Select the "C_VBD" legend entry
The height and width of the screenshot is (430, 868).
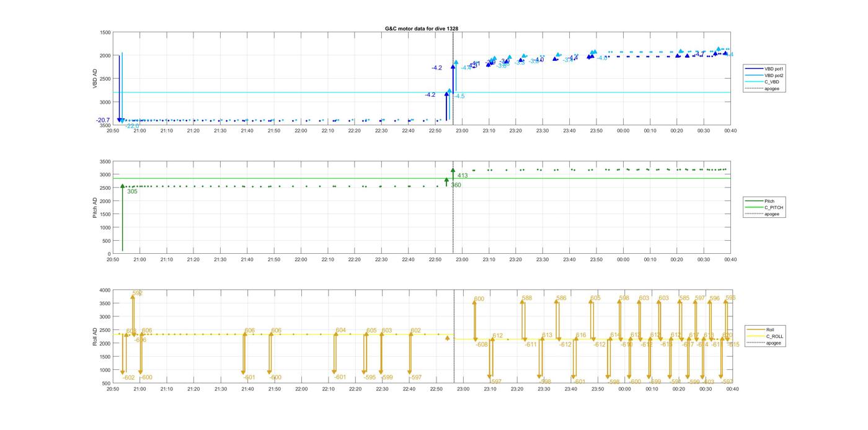tap(772, 82)
